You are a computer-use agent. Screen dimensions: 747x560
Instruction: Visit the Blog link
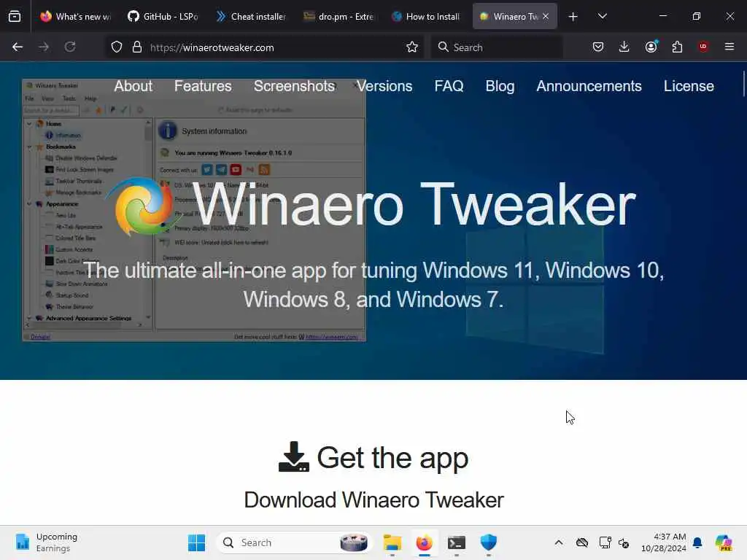pos(500,86)
